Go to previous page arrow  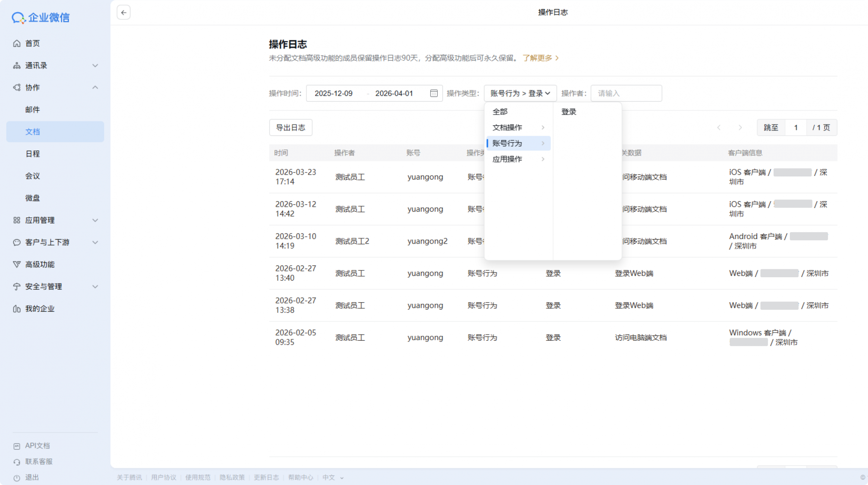click(719, 128)
